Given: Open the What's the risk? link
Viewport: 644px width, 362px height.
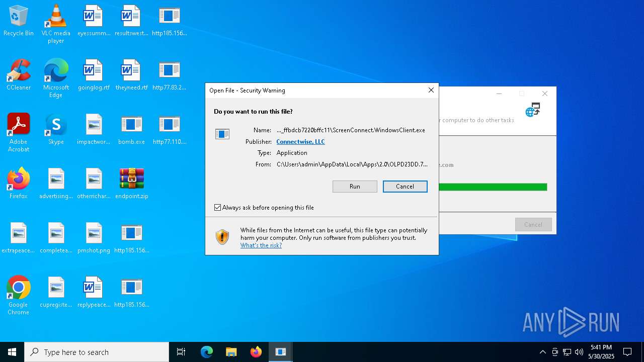Looking at the screenshot, I should pyautogui.click(x=261, y=245).
